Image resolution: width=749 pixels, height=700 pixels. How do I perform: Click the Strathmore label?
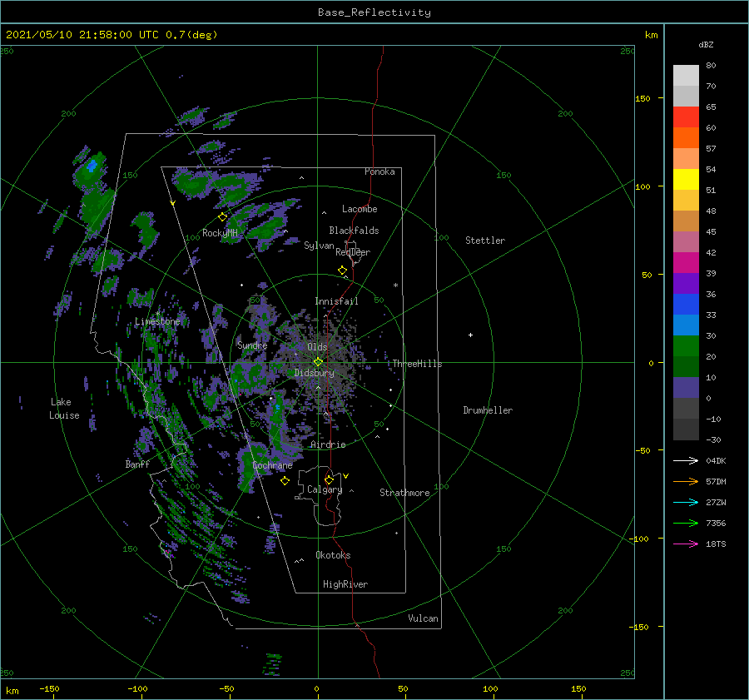coord(404,493)
